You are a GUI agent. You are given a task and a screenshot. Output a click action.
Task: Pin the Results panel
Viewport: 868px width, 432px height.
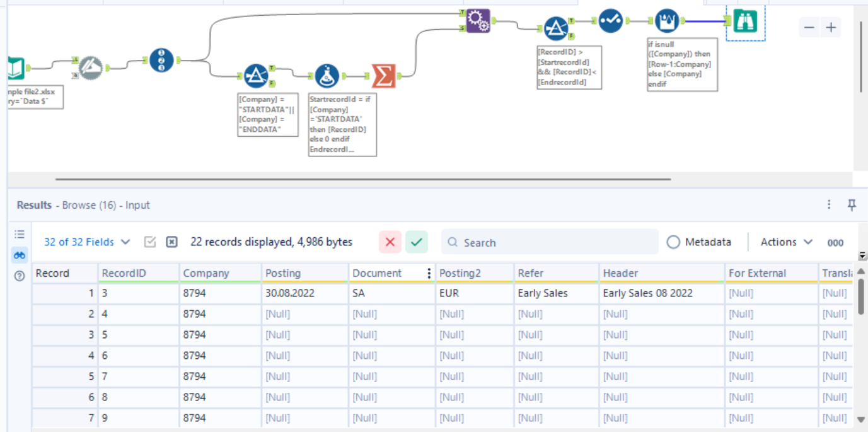coord(852,204)
